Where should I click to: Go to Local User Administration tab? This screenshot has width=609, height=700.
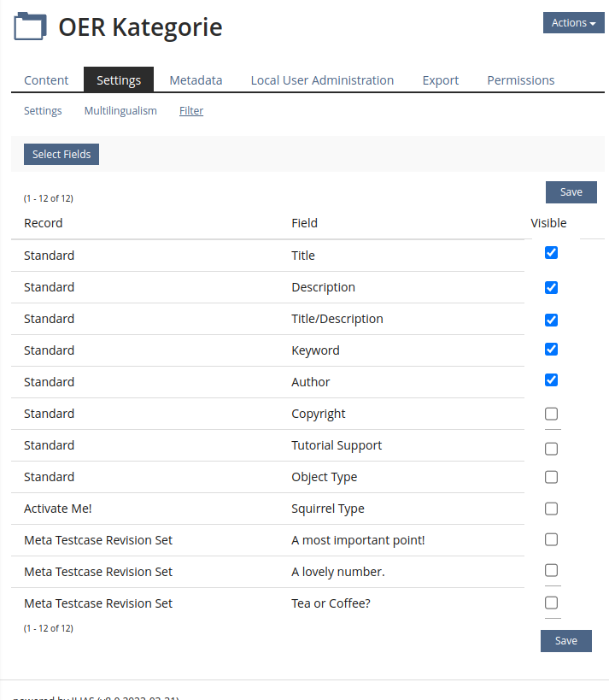coord(322,80)
